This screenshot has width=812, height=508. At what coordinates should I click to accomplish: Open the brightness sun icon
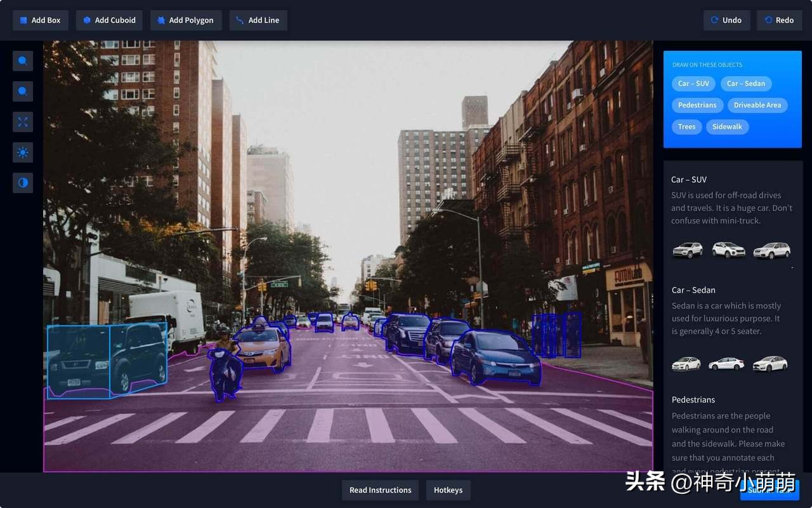coord(23,152)
